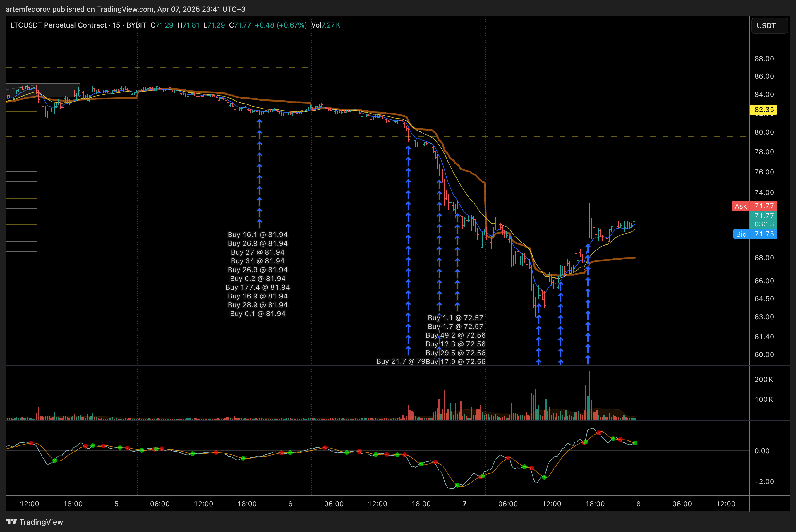Select the LTCUSDT Perpetual Contract symbol title
This screenshot has height=532, width=796.
coord(59,25)
